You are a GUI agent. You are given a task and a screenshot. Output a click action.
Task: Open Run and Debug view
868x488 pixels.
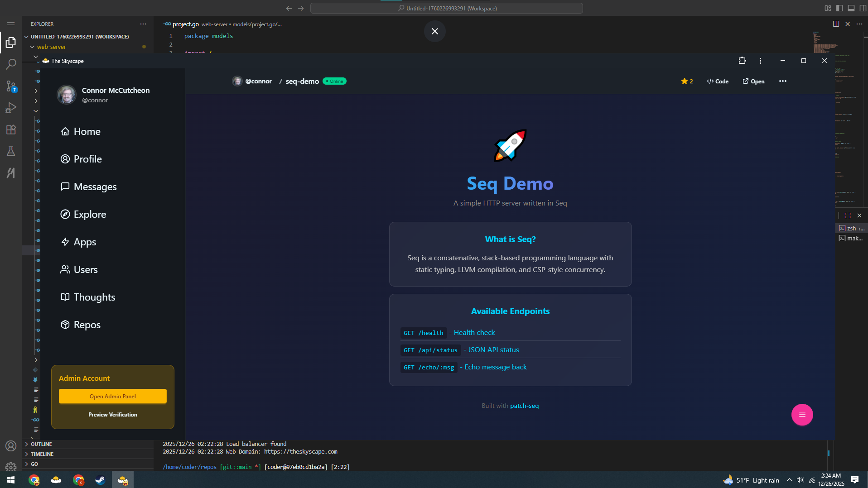point(11,108)
